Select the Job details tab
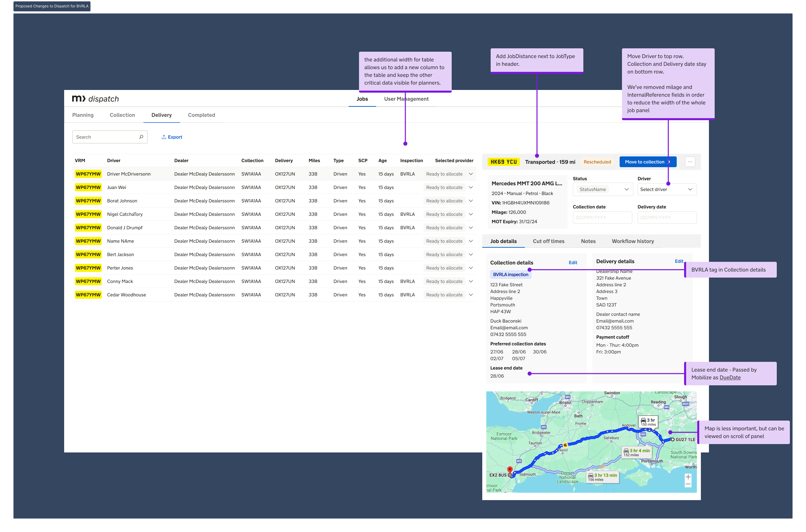This screenshot has width=806, height=532. click(503, 241)
